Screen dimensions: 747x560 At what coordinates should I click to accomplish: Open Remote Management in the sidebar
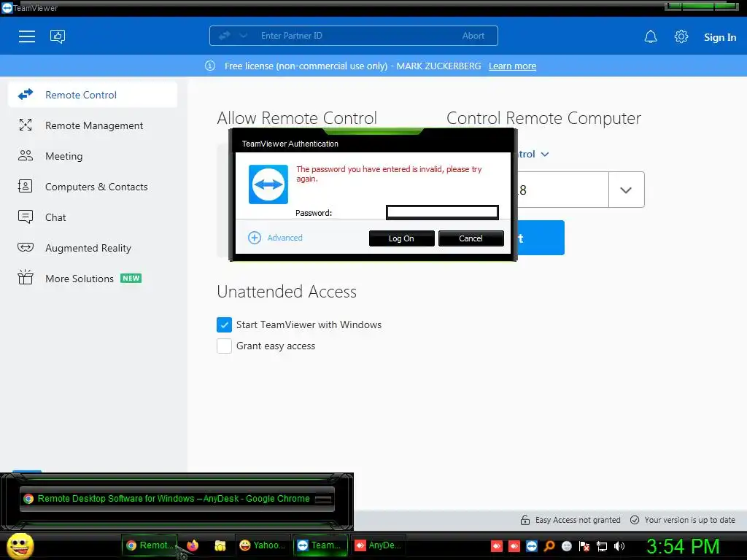coord(93,125)
